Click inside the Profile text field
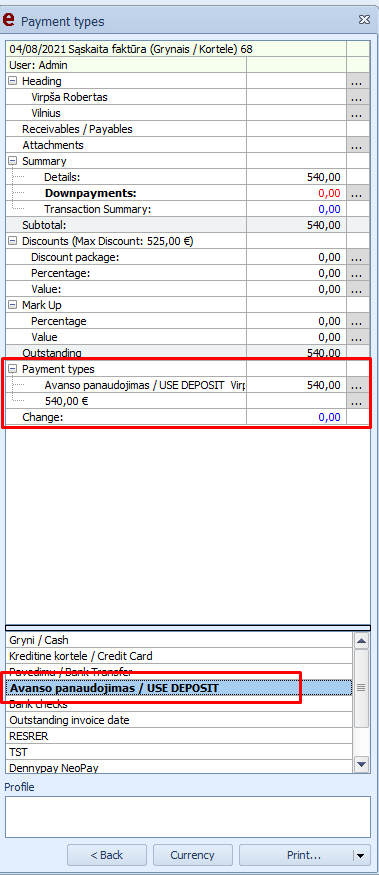The image size is (379, 875). 188,817
